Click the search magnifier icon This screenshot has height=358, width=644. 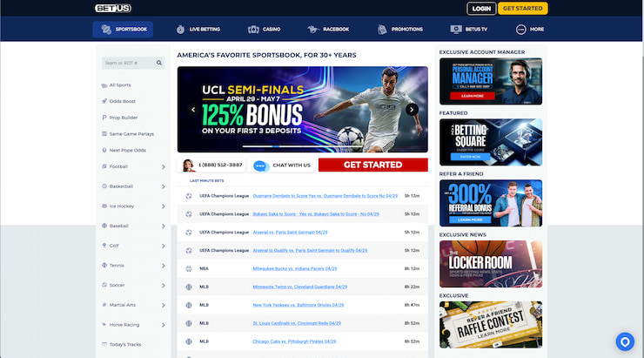(x=159, y=63)
